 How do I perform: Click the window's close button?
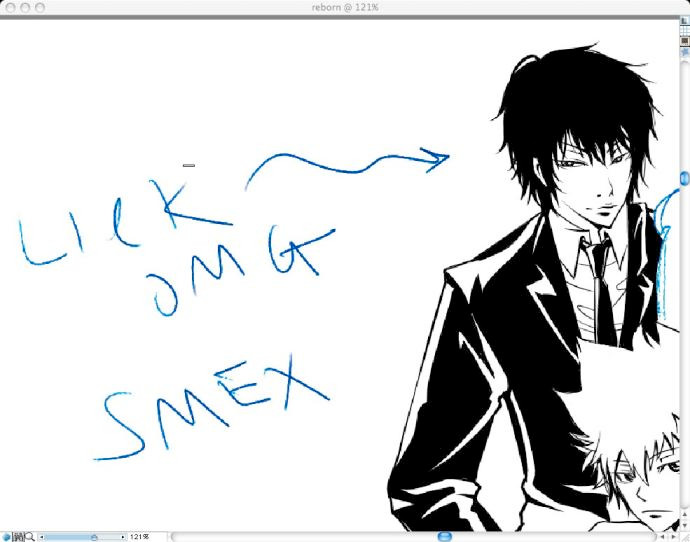(x=11, y=7)
